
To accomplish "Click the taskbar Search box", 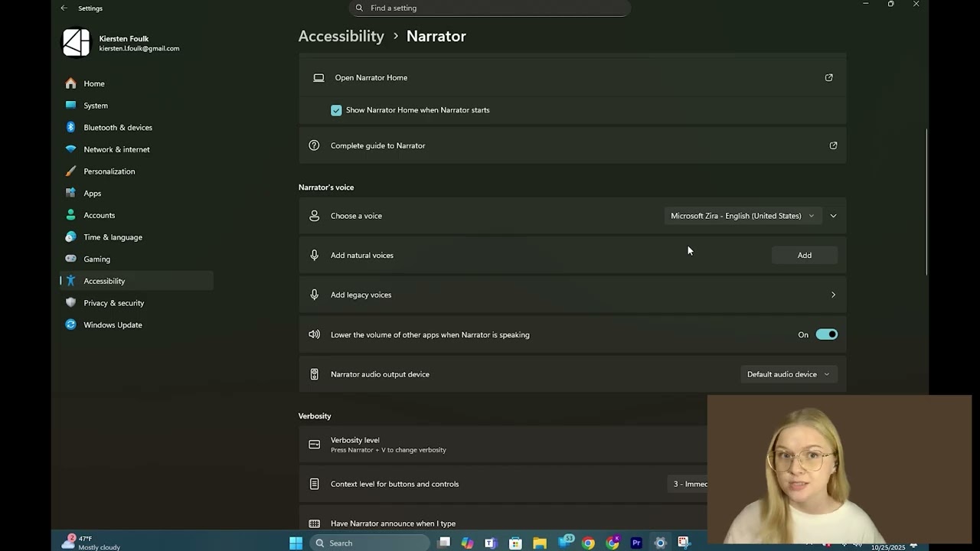I will pos(371,543).
